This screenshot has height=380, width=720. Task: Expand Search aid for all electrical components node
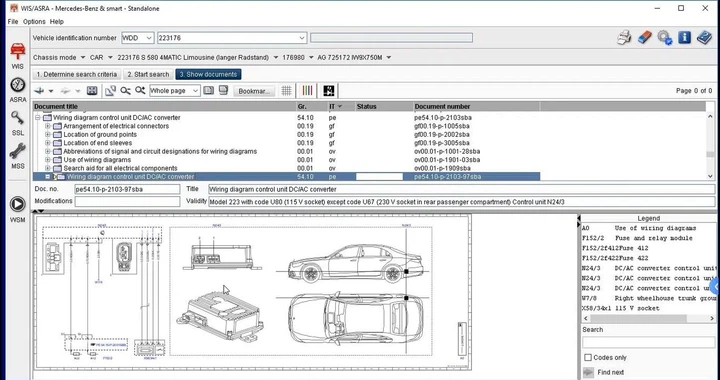[48, 168]
